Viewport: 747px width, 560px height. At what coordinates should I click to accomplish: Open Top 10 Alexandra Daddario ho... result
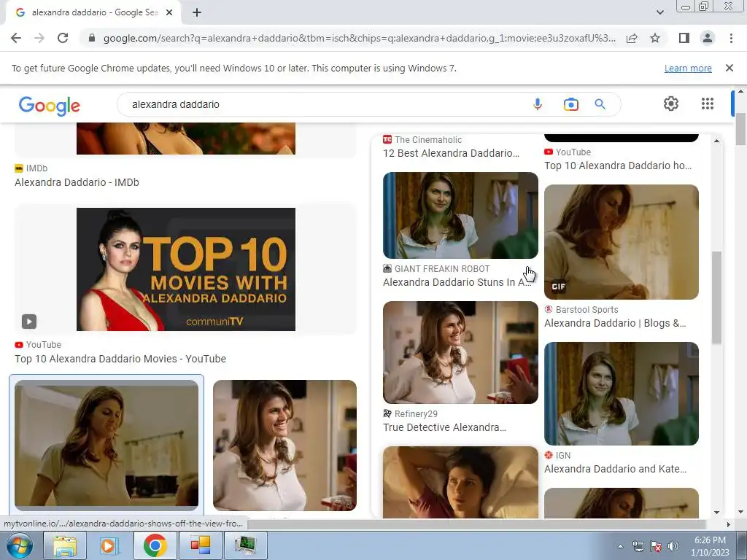click(x=617, y=166)
